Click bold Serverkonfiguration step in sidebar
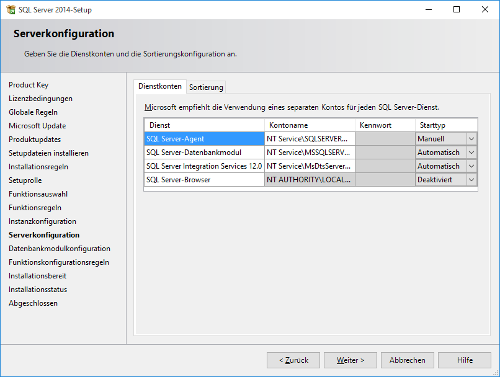Screen dimensions: 500x377 [x=44, y=235]
